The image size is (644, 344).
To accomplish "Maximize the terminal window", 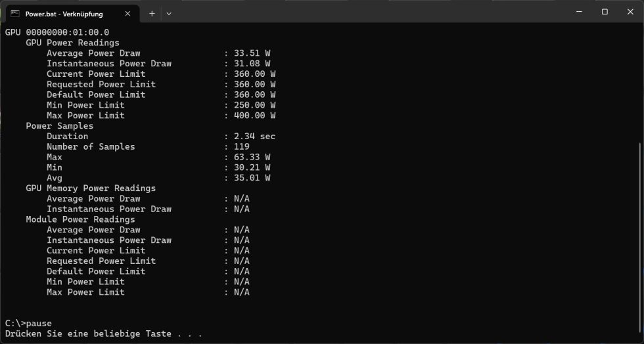I will pyautogui.click(x=605, y=12).
